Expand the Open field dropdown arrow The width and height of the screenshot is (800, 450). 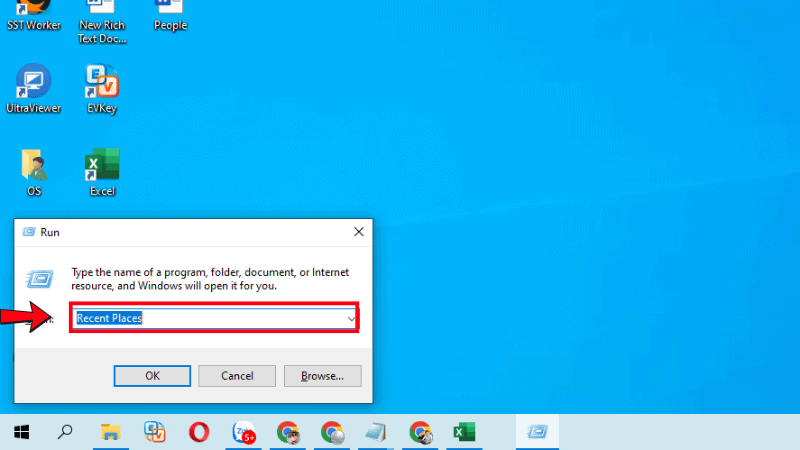(351, 318)
